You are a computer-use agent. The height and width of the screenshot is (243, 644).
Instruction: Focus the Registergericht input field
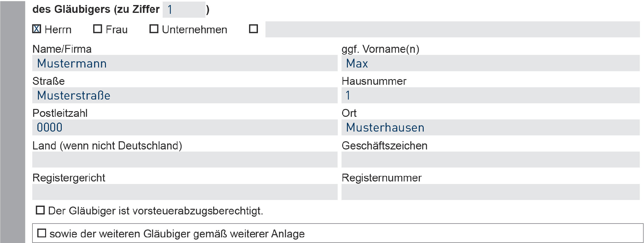(185, 192)
